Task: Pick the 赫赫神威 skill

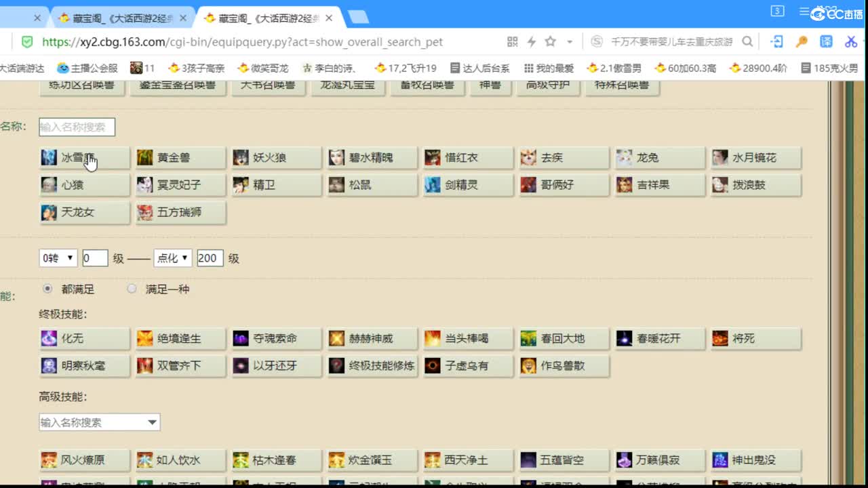Action: 372,338
